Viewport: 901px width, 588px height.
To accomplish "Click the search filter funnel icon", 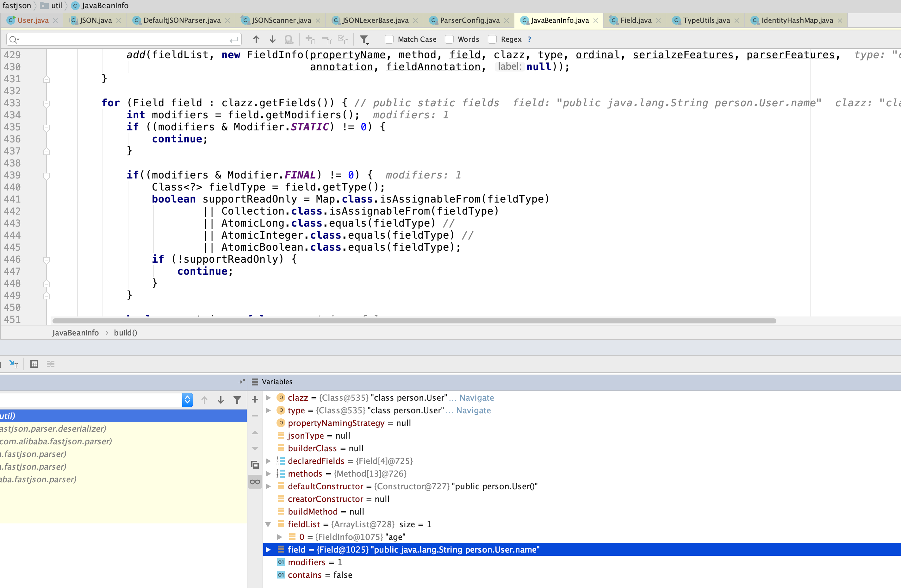I will [364, 39].
